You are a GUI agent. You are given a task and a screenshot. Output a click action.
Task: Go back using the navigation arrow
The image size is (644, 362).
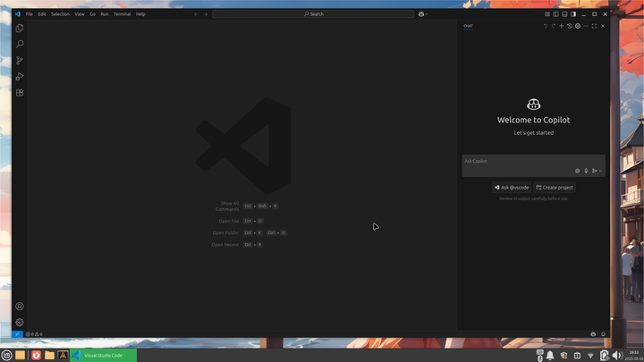(x=196, y=14)
